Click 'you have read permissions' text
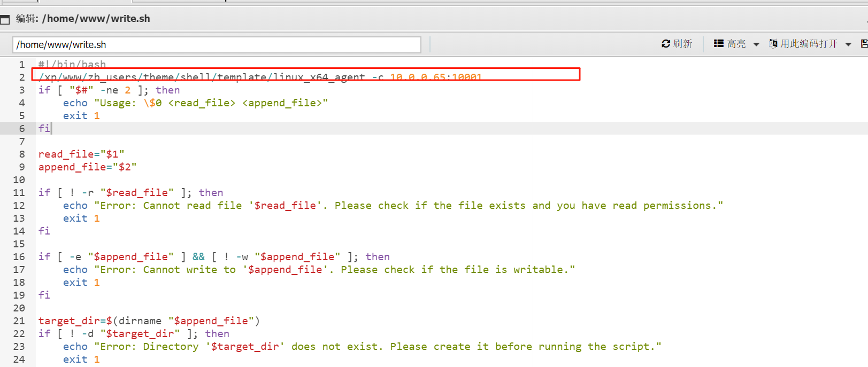The height and width of the screenshot is (367, 868). (636, 205)
